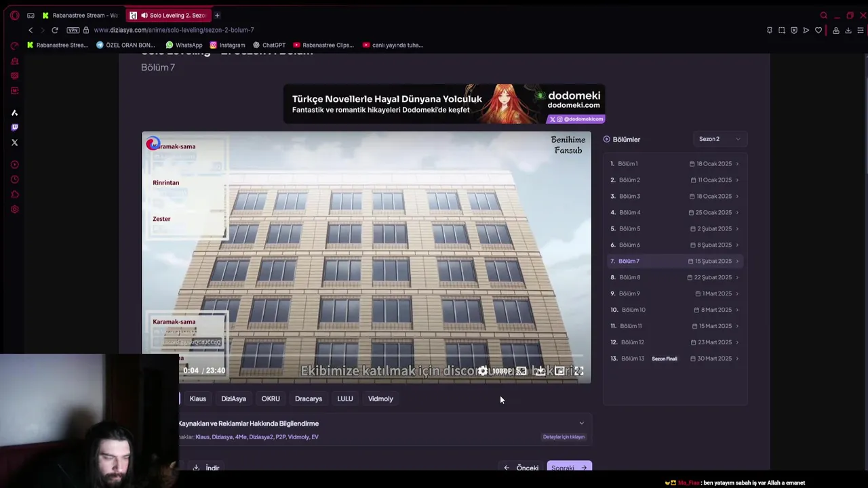
Task: Select the Klaus video source
Action: pos(197,399)
